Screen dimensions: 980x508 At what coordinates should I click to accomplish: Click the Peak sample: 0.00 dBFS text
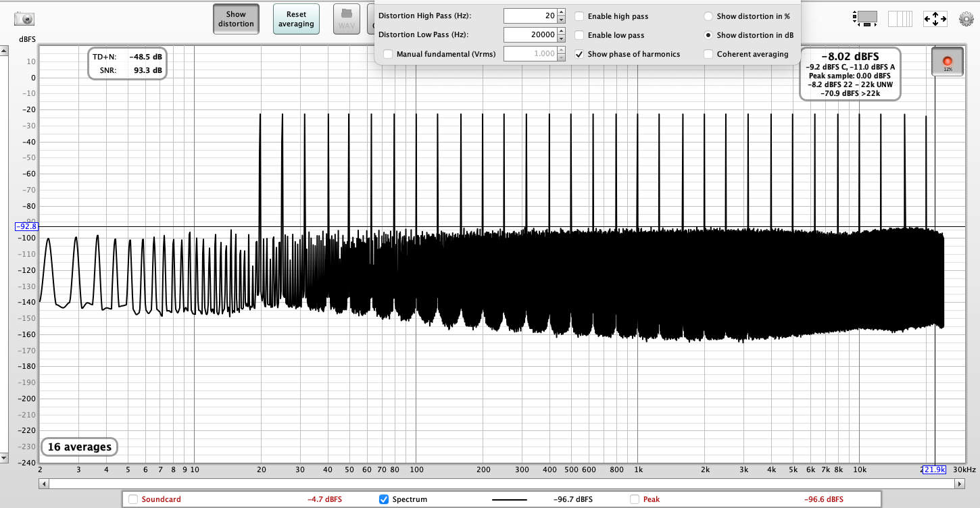tap(850, 76)
